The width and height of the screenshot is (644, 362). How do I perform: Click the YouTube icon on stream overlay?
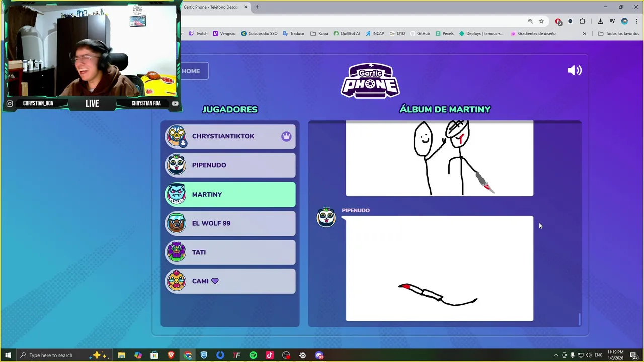[175, 103]
